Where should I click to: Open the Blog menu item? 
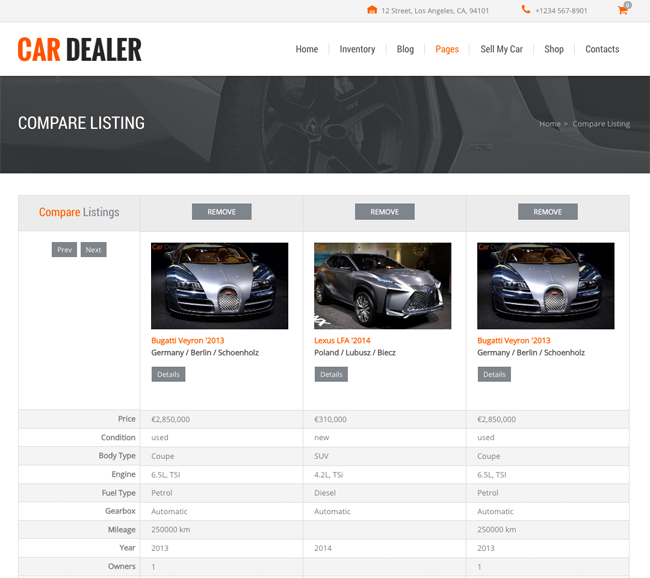click(x=405, y=49)
